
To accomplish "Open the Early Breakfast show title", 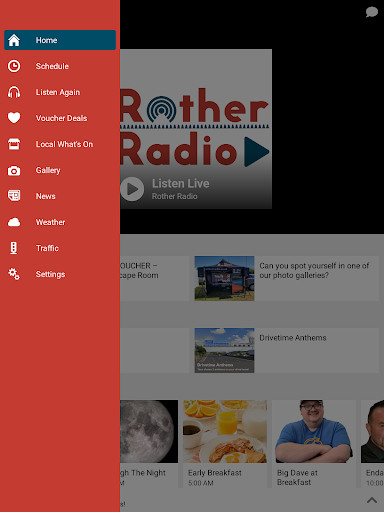I will pyautogui.click(x=215, y=473).
